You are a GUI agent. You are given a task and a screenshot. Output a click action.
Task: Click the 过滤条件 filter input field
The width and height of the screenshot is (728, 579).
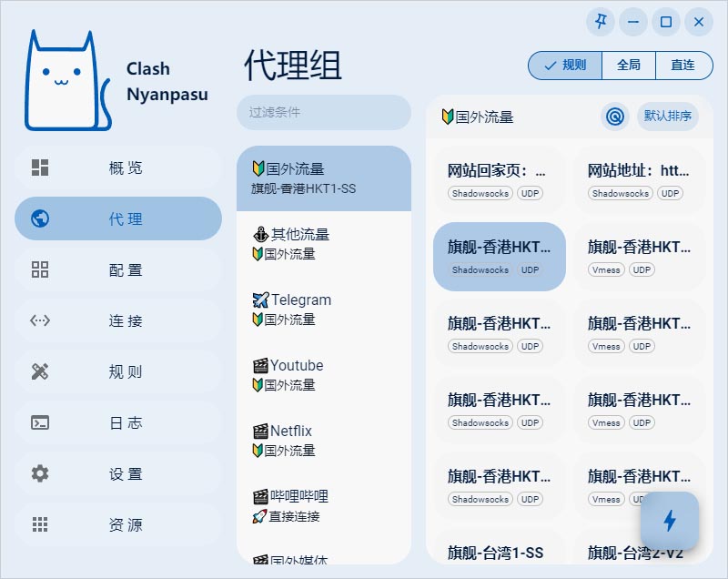tap(324, 111)
